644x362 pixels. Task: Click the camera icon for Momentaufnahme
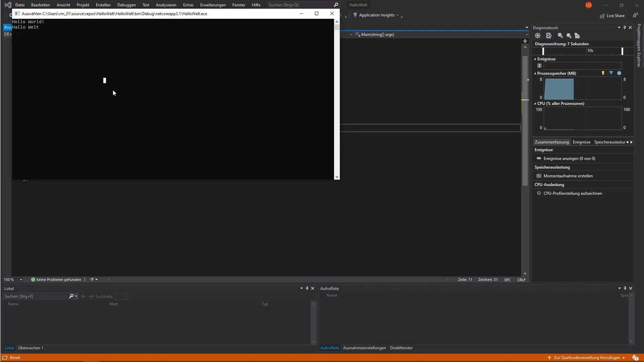tap(539, 176)
